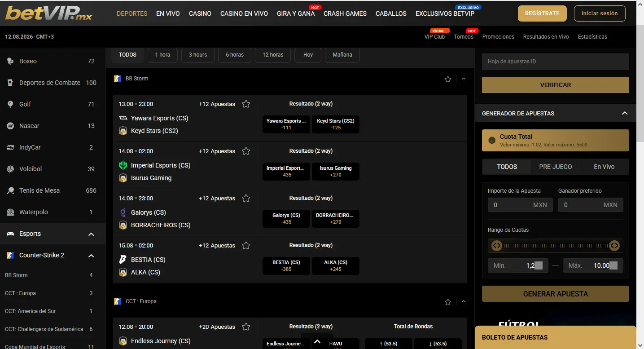Open the CRASH GAMES menu

tap(345, 13)
